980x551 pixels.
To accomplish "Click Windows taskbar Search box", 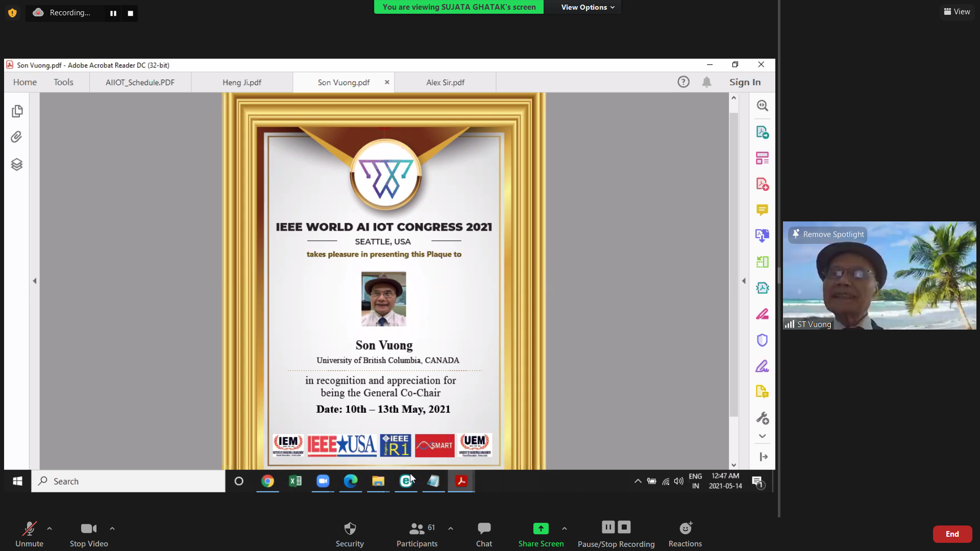I will click(x=128, y=481).
